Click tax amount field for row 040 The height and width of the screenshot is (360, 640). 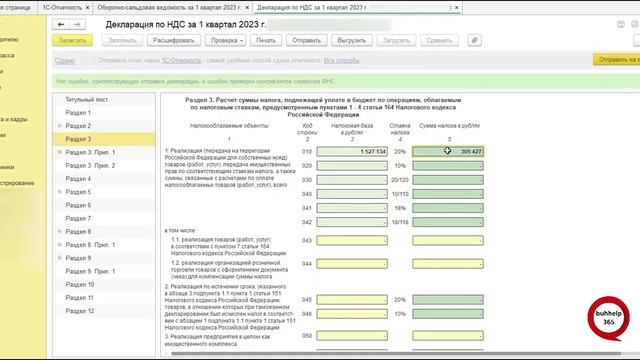pyautogui.click(x=448, y=194)
